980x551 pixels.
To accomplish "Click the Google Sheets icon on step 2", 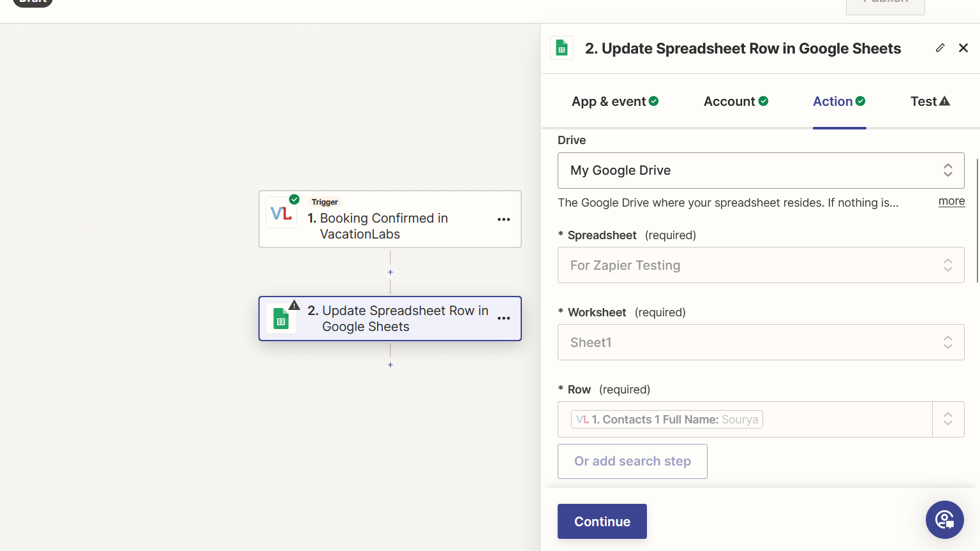I will coord(281,318).
